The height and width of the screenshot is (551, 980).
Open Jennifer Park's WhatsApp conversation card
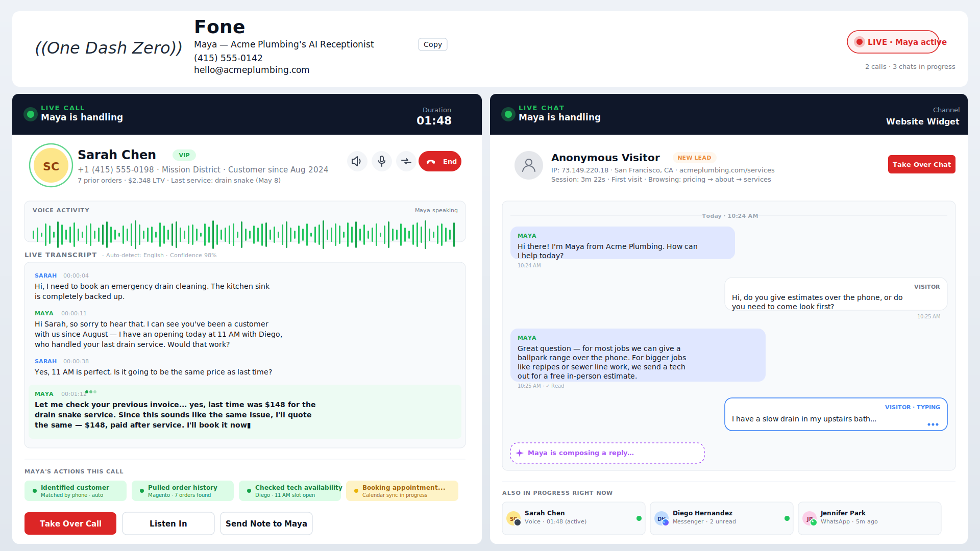(x=870, y=518)
